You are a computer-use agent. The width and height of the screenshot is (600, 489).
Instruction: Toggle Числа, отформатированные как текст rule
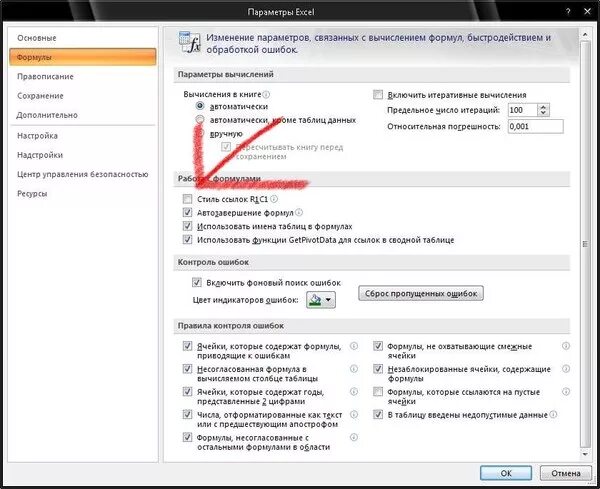[x=187, y=414]
